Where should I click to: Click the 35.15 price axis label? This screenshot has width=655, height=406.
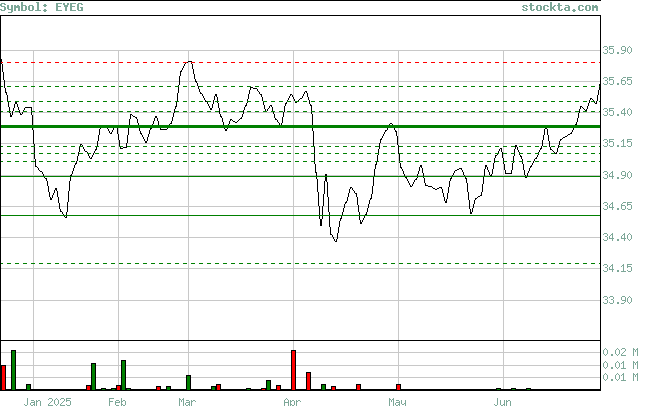coord(617,143)
